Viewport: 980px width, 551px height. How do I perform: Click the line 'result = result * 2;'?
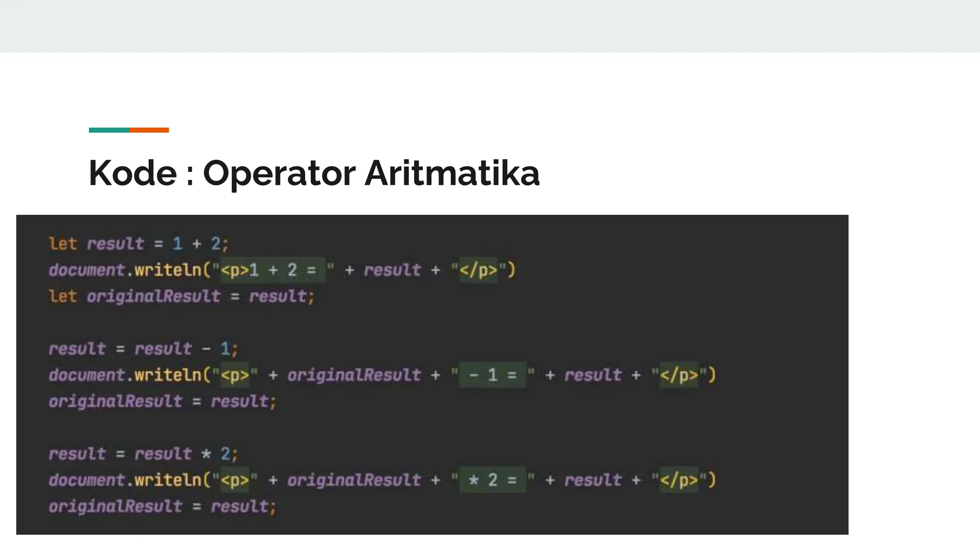pyautogui.click(x=144, y=453)
